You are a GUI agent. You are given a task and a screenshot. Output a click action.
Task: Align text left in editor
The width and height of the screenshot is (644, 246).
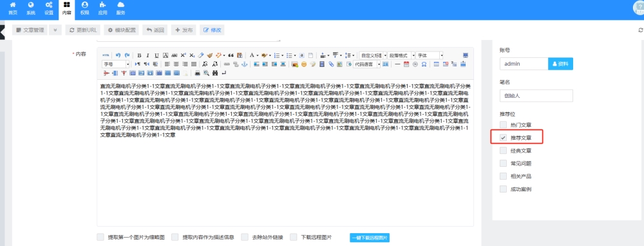point(167,64)
